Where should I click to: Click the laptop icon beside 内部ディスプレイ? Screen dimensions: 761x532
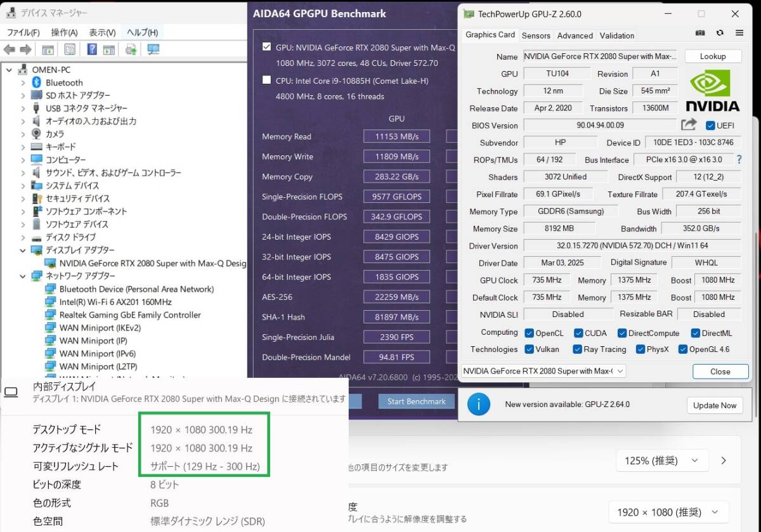10,393
